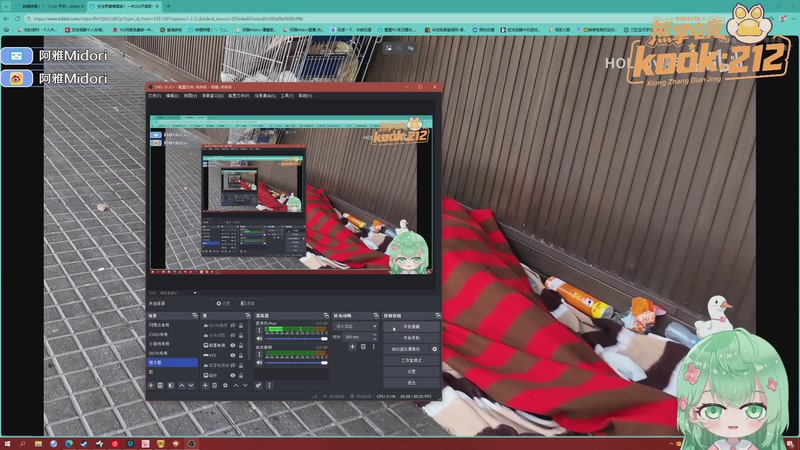
Task: Toggle visibility eye of DOTA source row
Action: pyautogui.click(x=233, y=325)
